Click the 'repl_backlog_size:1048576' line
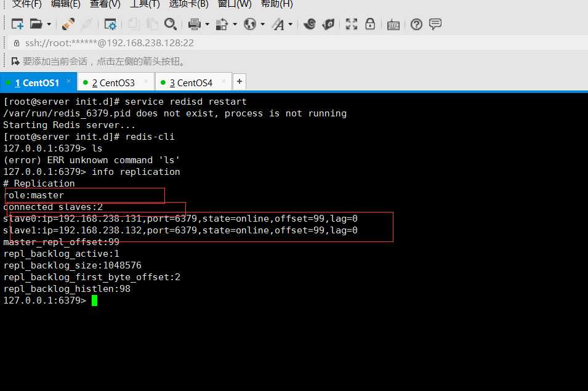 coord(73,265)
